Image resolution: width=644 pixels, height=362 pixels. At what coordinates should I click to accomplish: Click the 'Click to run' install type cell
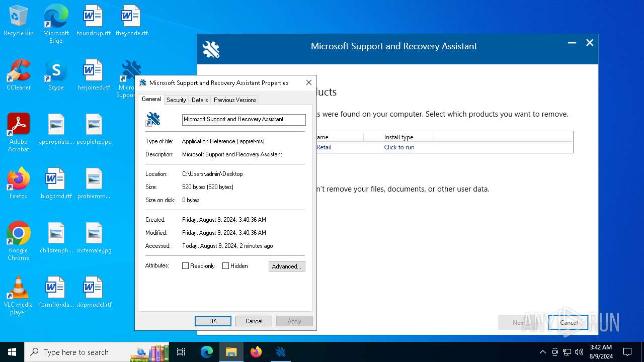[399, 147]
